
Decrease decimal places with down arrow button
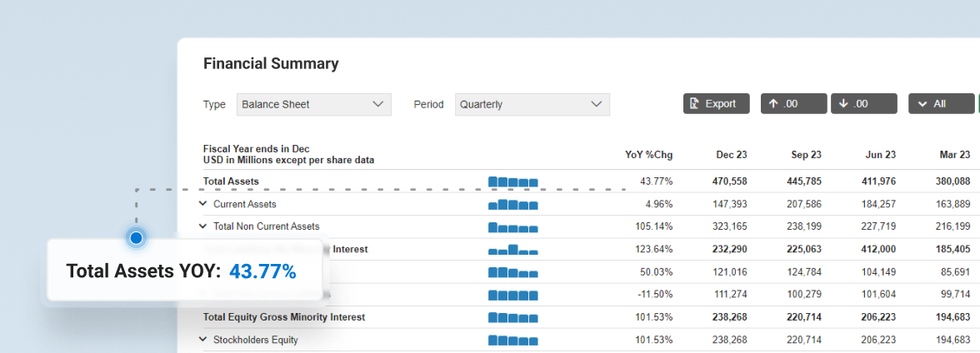(862, 104)
